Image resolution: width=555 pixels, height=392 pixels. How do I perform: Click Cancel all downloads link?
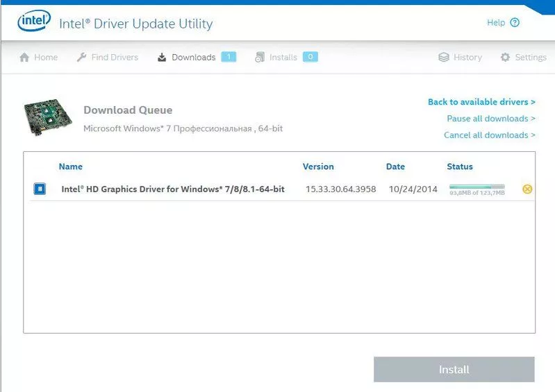click(489, 135)
